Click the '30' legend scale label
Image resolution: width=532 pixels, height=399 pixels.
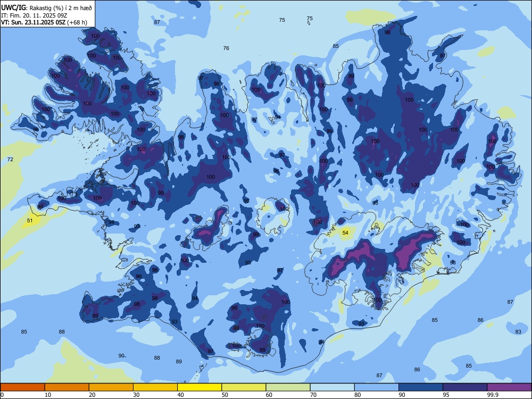coord(136,395)
